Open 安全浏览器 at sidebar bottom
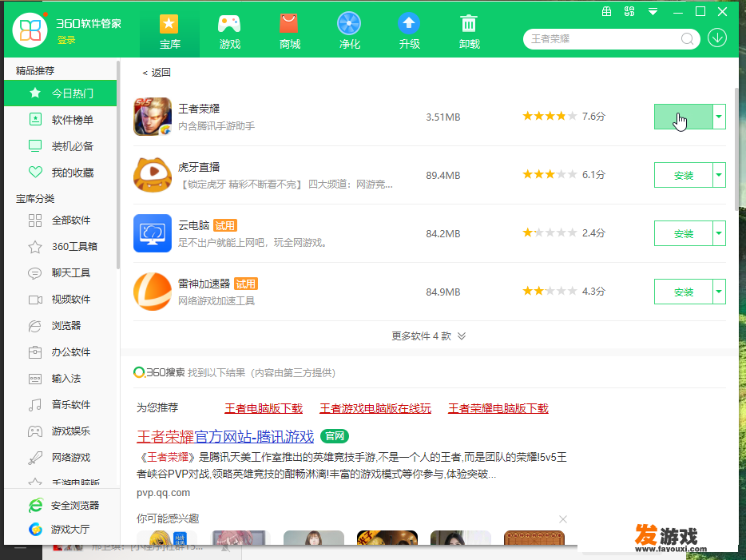Viewport: 746px width, 560px height. pos(63,506)
